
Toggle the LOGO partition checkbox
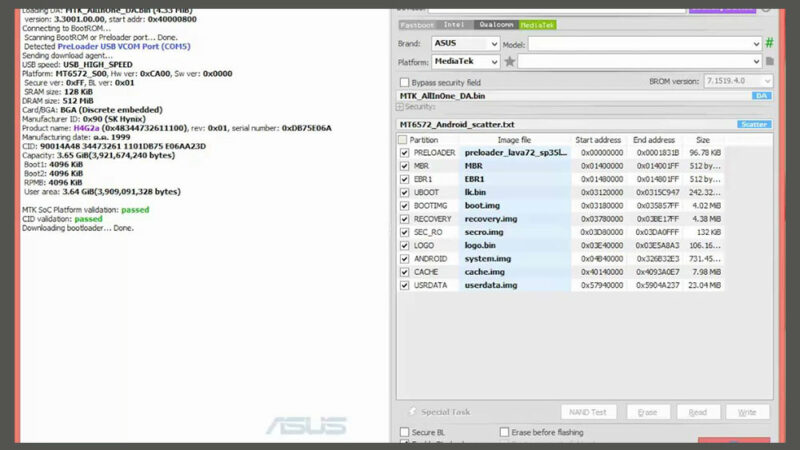click(x=405, y=245)
